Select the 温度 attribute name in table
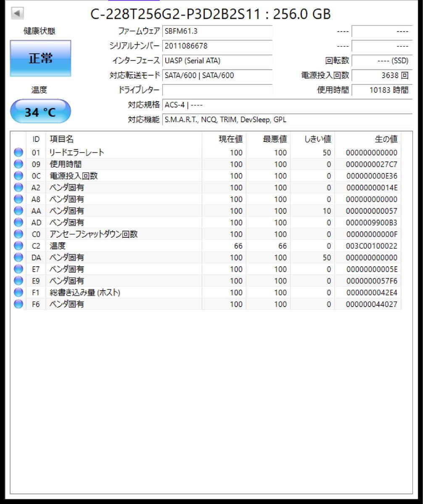 tap(58, 246)
